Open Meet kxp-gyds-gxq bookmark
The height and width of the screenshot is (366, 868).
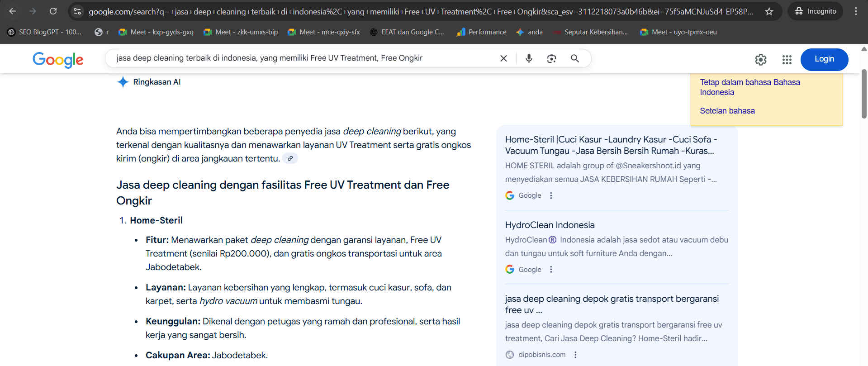tap(156, 32)
